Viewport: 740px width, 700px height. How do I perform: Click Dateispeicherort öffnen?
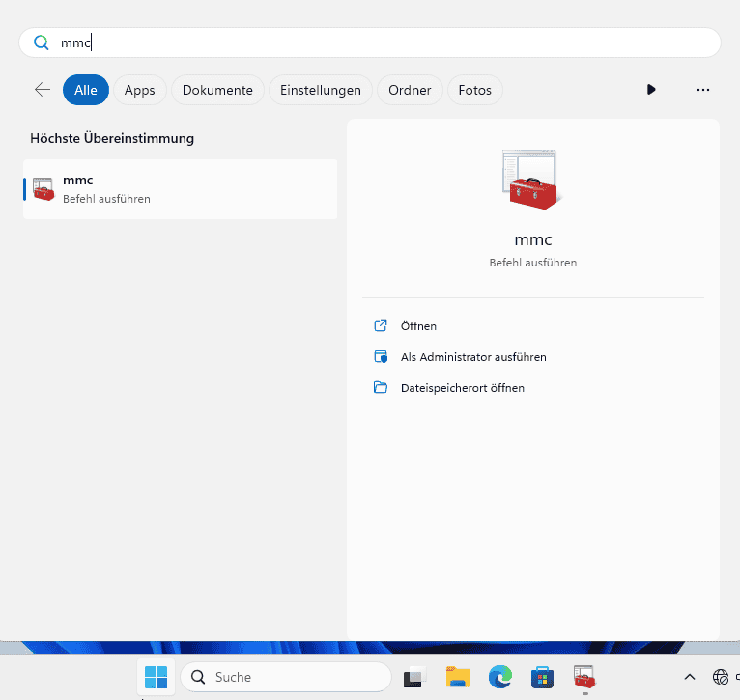click(x=462, y=388)
